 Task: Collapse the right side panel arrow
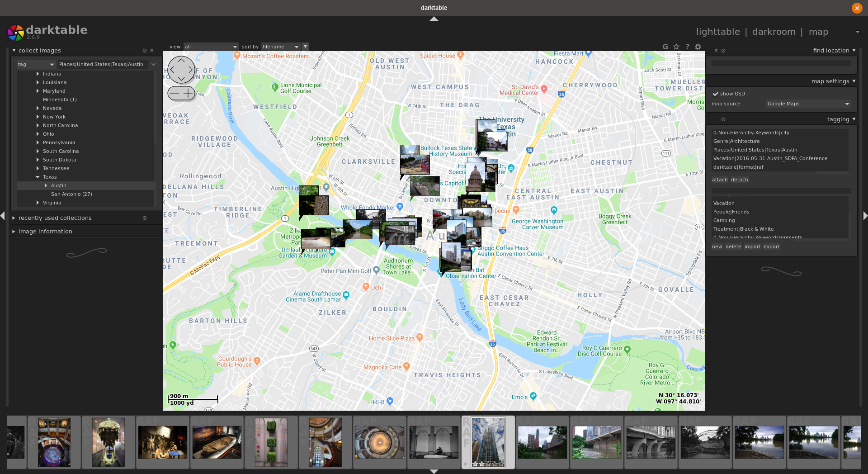pyautogui.click(x=865, y=216)
